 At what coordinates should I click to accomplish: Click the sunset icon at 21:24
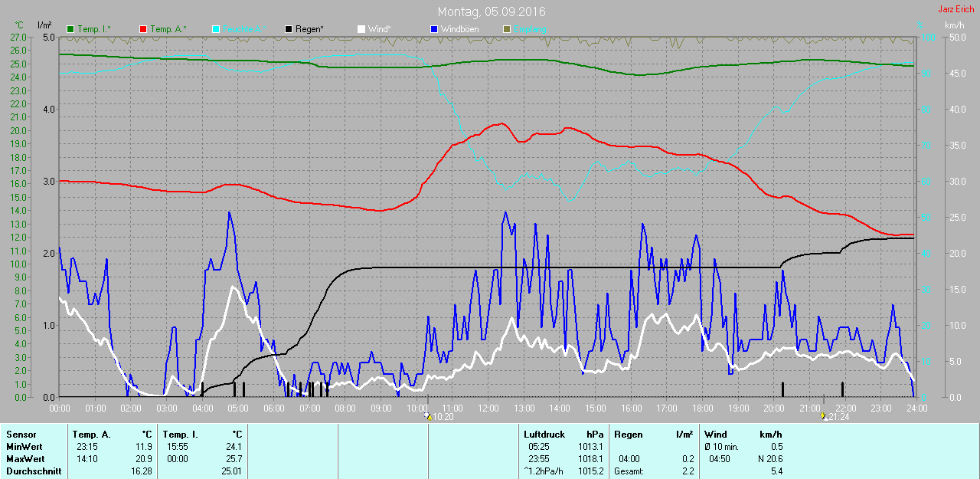tap(823, 416)
